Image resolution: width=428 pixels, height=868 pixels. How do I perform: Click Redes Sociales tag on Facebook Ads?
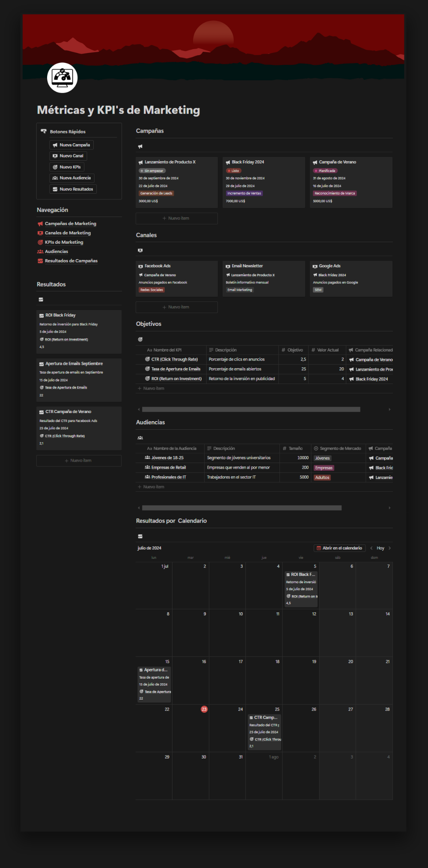[152, 290]
